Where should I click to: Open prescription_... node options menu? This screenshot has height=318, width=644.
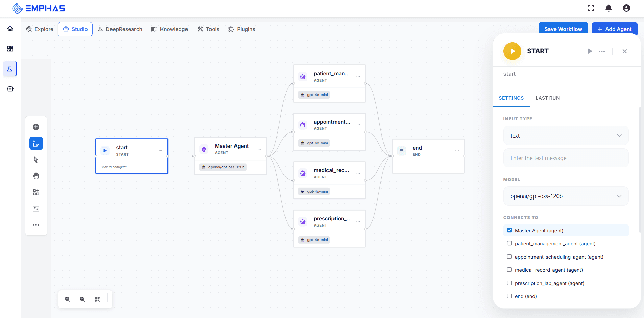(x=358, y=222)
